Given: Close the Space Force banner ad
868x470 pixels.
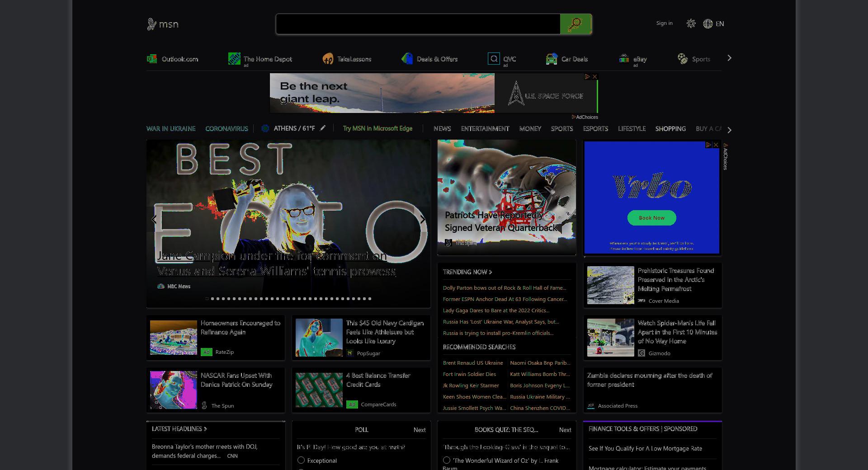Looking at the screenshot, I should point(595,77).
